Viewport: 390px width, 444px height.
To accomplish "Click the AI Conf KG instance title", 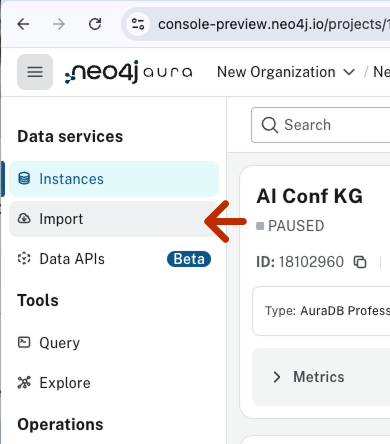I will [310, 196].
